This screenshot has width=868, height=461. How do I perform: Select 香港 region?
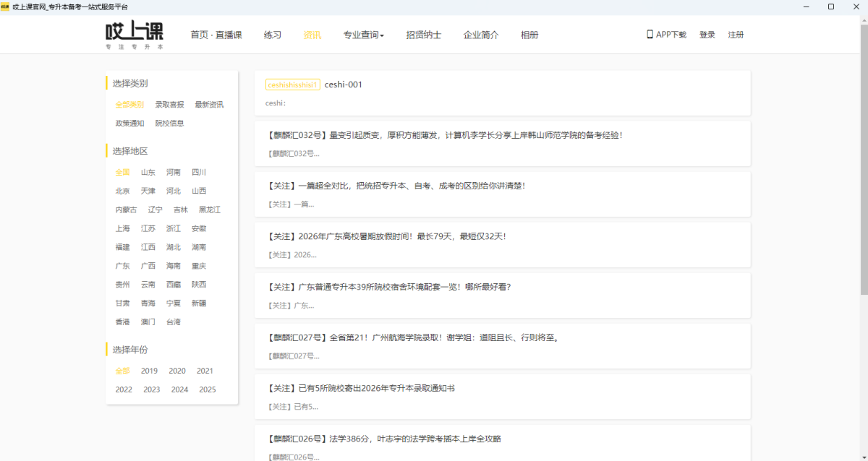[x=122, y=322]
